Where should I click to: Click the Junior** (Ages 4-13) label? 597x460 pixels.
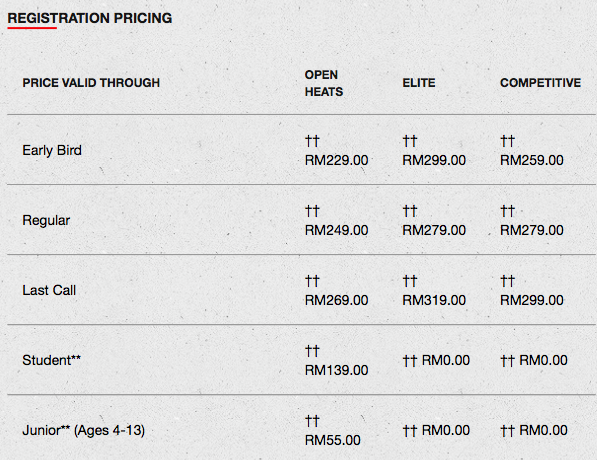click(83, 430)
